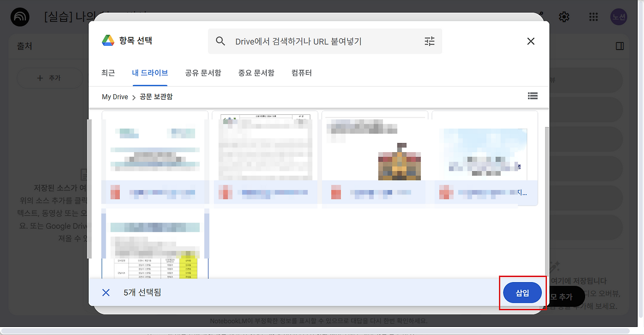Select the fourth thumbnail with sky image

click(x=485, y=158)
